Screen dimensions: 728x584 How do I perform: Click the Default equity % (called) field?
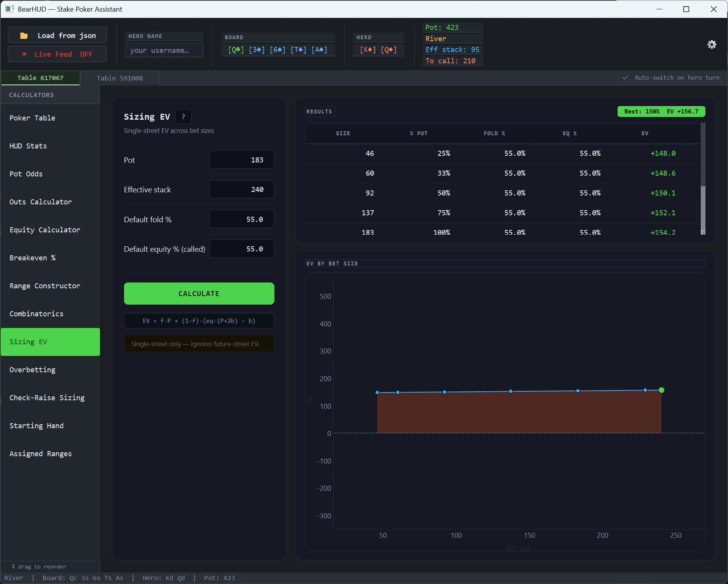pos(241,249)
